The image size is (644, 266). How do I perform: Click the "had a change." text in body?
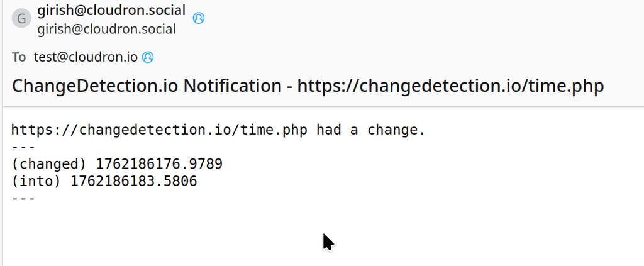371,130
